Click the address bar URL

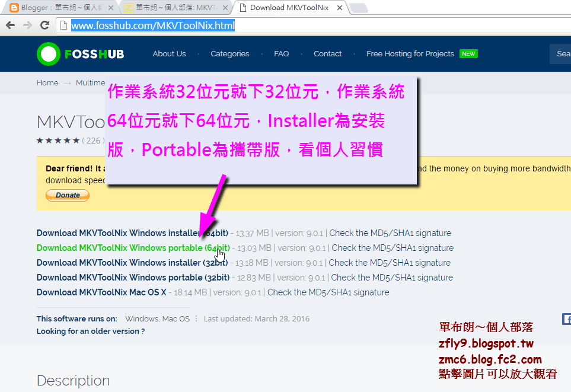point(153,26)
